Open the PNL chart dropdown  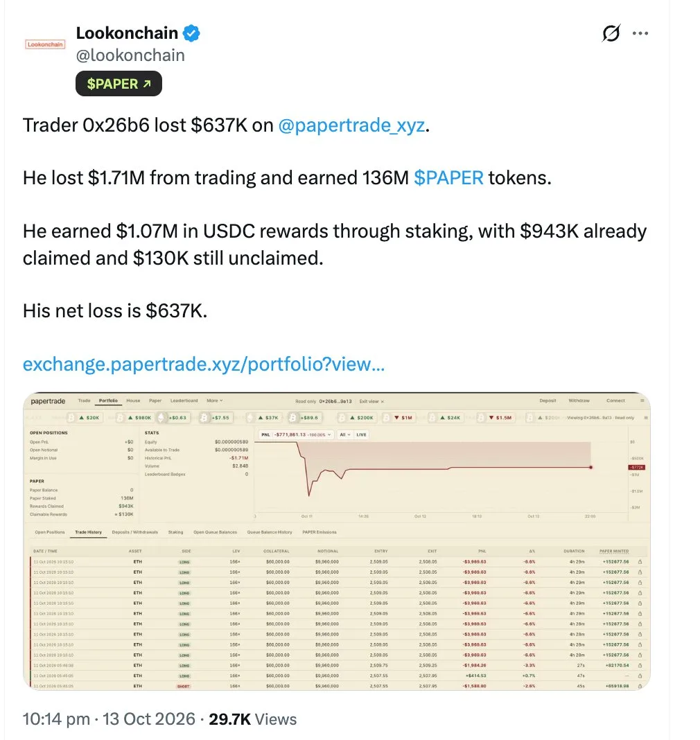coord(297,434)
